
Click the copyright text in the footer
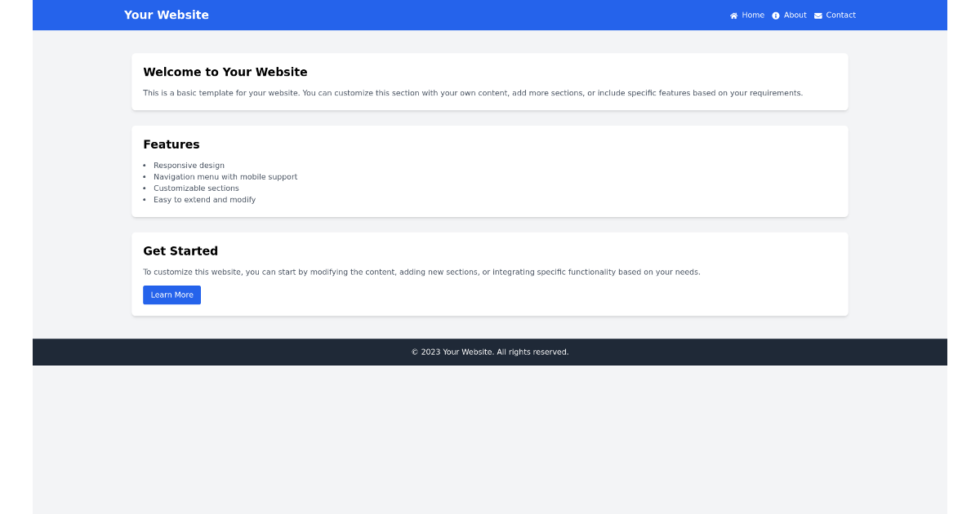490,352
